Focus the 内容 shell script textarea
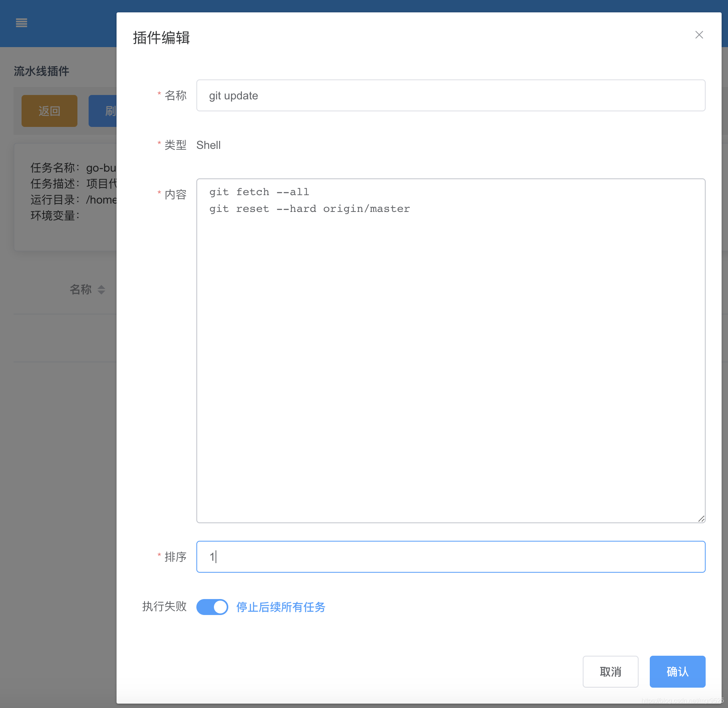The height and width of the screenshot is (708, 728). 451,350
